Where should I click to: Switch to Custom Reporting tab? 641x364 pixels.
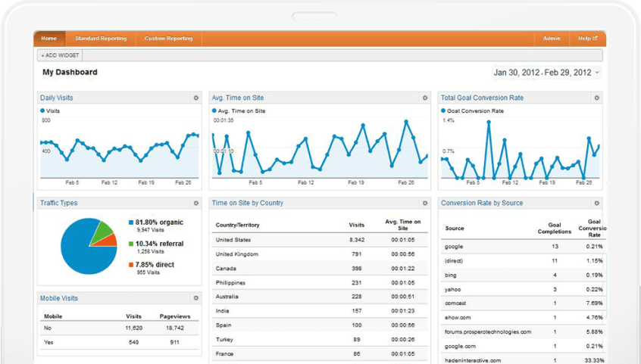[168, 39]
